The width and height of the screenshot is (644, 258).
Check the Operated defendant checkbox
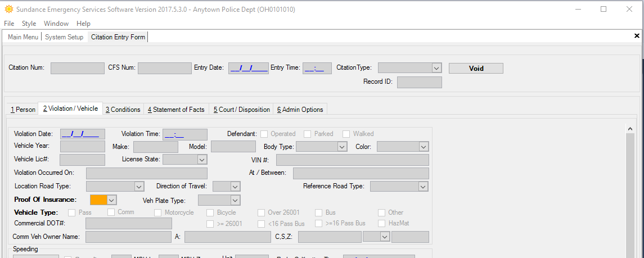point(264,134)
